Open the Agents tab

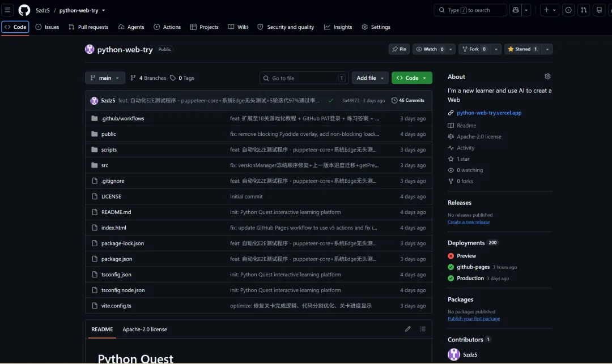[x=131, y=27]
